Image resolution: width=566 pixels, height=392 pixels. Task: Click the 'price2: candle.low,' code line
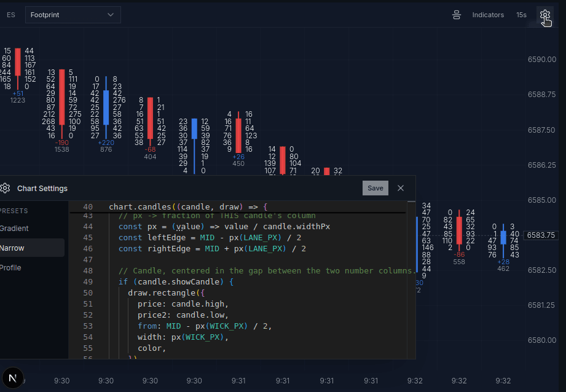click(x=183, y=315)
